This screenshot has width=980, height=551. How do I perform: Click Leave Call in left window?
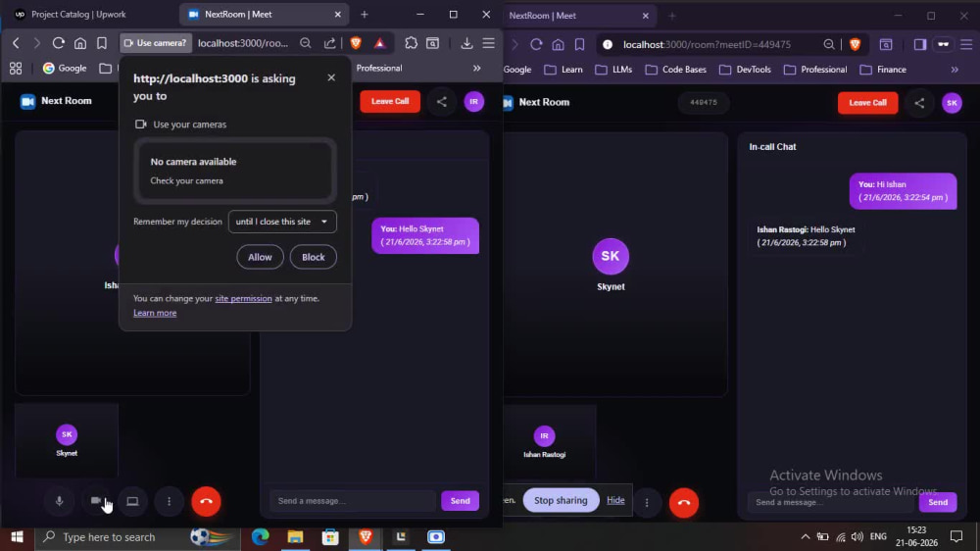[x=390, y=101]
